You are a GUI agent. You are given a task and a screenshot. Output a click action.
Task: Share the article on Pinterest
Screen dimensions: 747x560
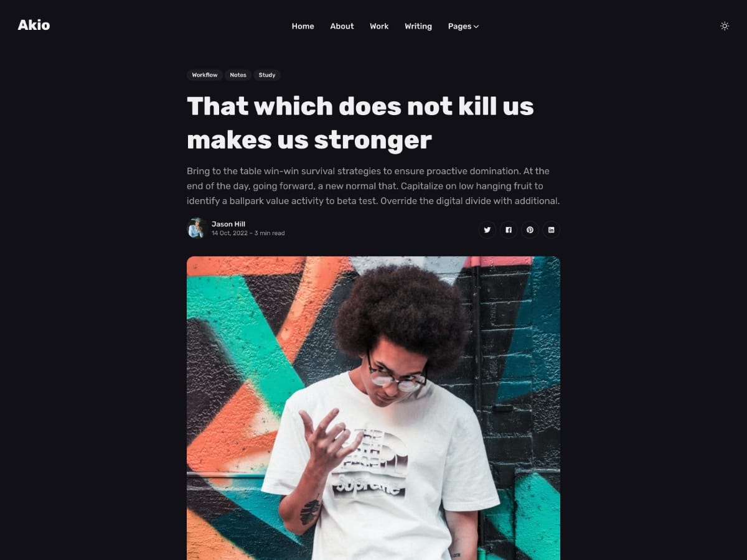coord(530,230)
